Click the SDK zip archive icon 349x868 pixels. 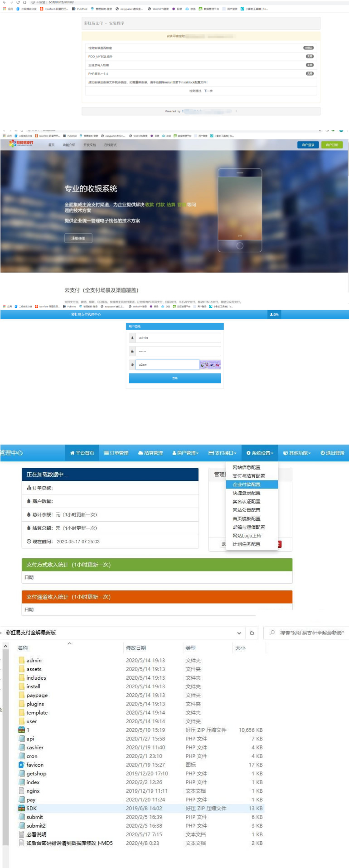[x=21, y=808]
